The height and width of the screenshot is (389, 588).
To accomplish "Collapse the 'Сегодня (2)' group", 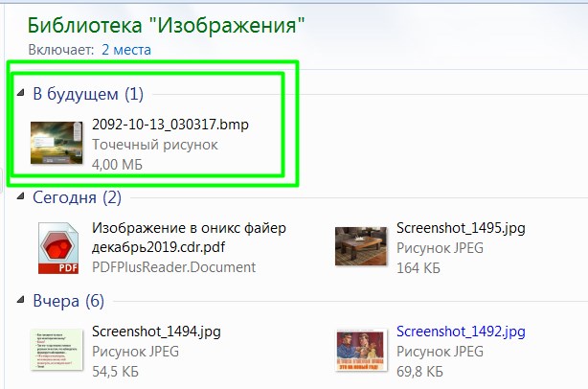I will (21, 195).
